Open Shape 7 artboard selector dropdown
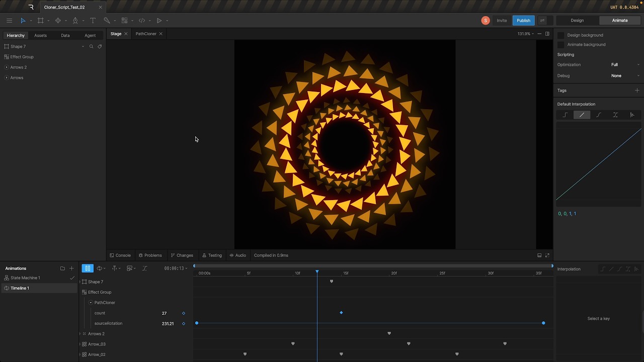Image resolution: width=644 pixels, height=362 pixels. [x=83, y=46]
